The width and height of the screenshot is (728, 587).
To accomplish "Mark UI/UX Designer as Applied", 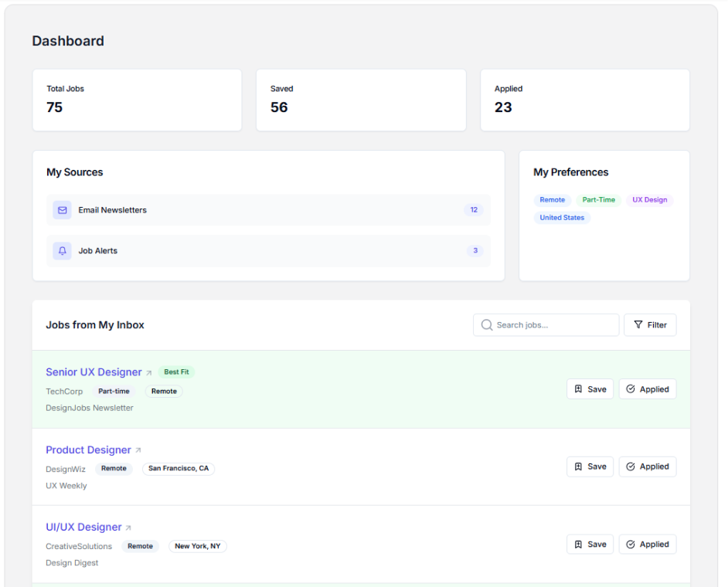I will (648, 545).
